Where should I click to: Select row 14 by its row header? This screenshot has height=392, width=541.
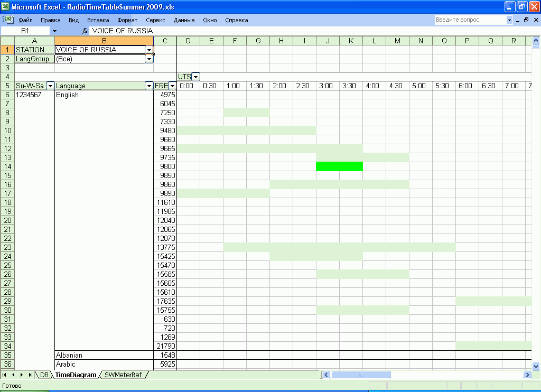click(7, 166)
